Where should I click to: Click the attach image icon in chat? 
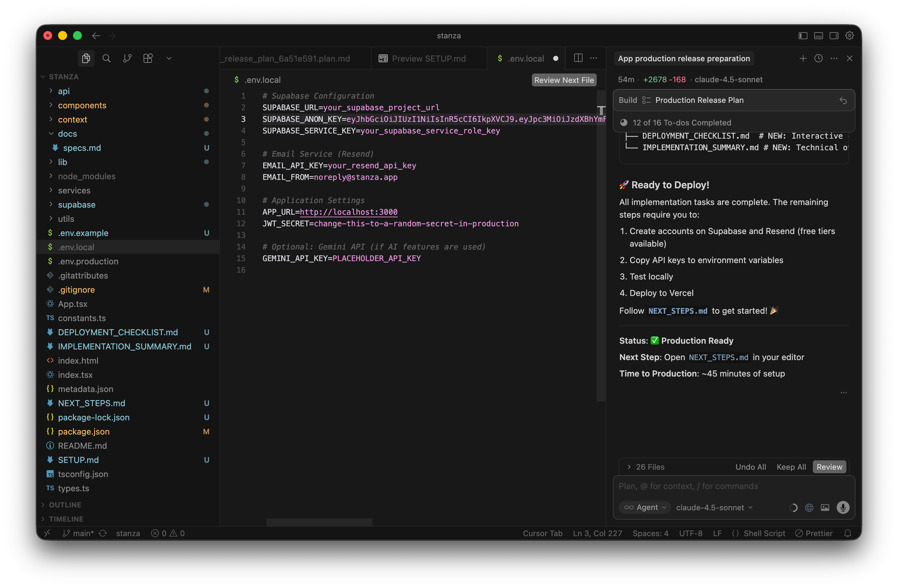[825, 507]
